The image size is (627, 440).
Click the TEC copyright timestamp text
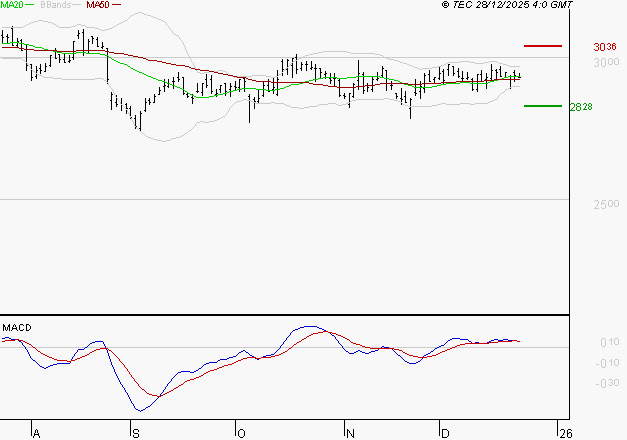pos(507,5)
